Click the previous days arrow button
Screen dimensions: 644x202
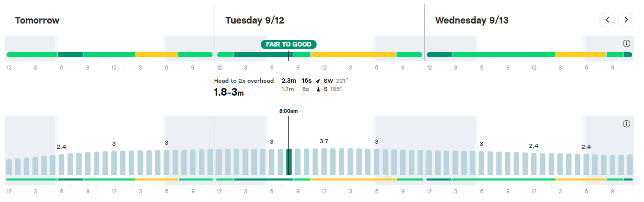[x=607, y=20]
